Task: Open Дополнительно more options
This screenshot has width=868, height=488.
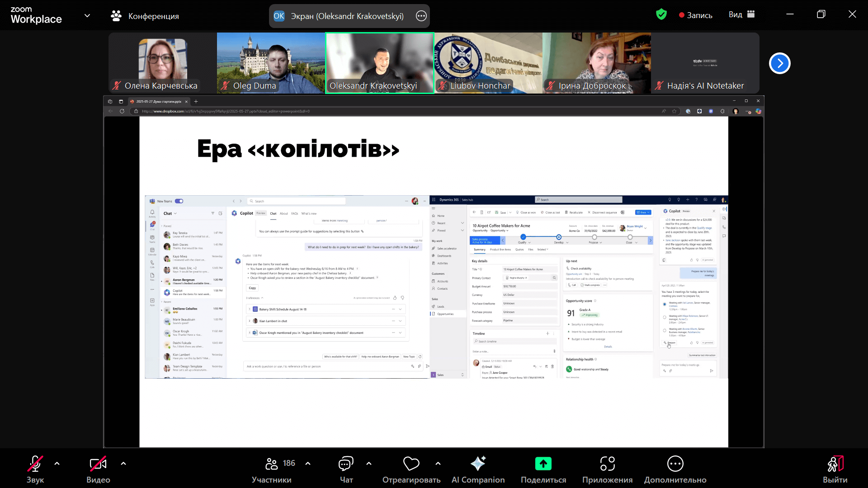Action: click(675, 469)
